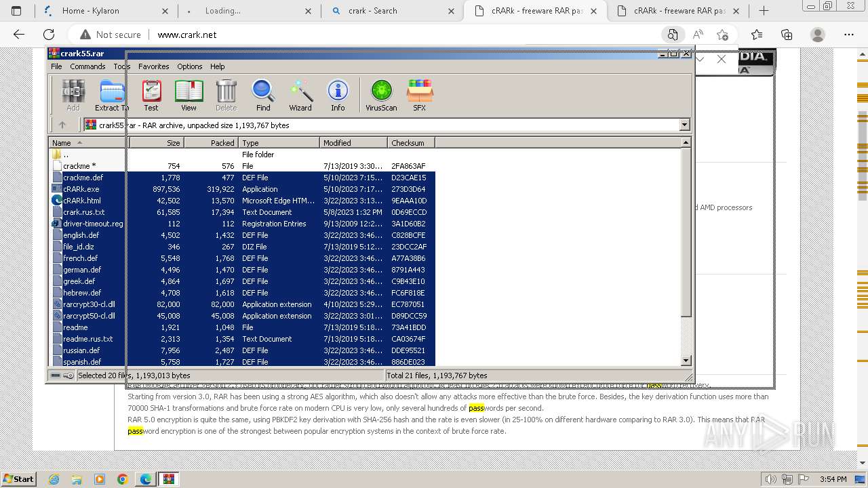
Task: Click the Find magnifier icon
Action: tap(263, 95)
